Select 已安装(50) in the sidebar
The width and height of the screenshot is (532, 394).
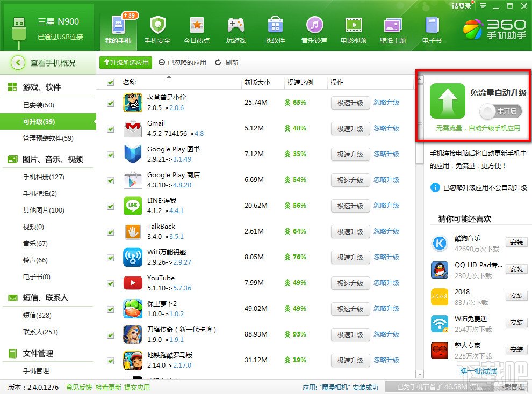[x=39, y=105]
